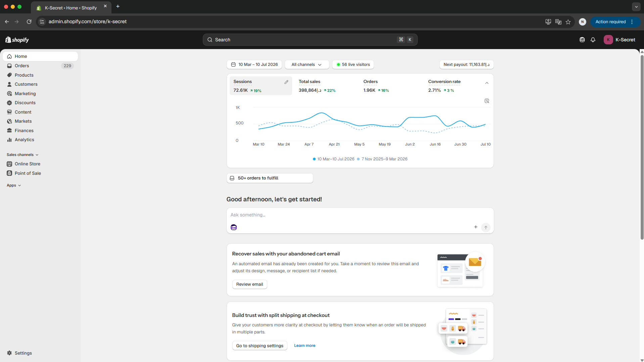Click the Review email button
This screenshot has height=362, width=644.
[249, 284]
